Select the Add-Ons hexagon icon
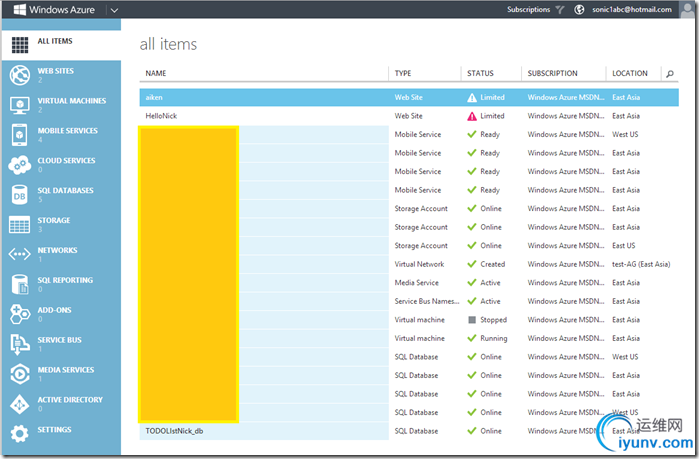 point(20,314)
